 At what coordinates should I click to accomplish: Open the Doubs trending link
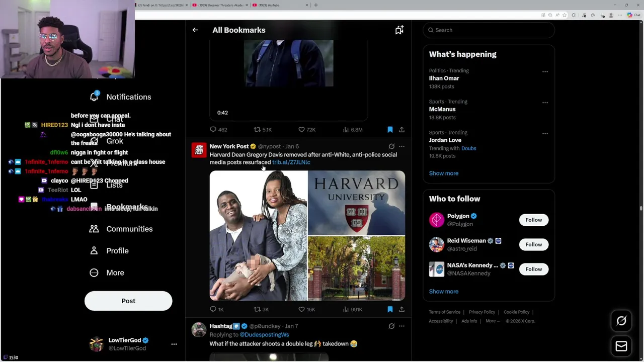(x=468, y=148)
